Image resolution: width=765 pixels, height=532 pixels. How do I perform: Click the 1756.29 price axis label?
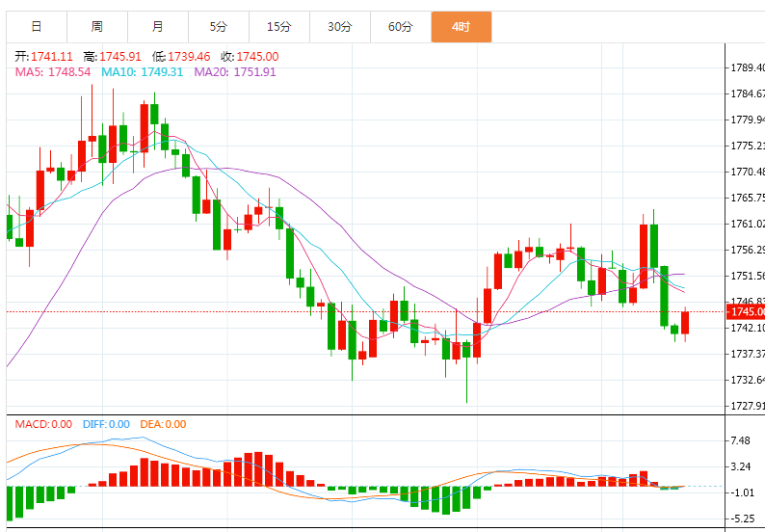click(x=747, y=250)
